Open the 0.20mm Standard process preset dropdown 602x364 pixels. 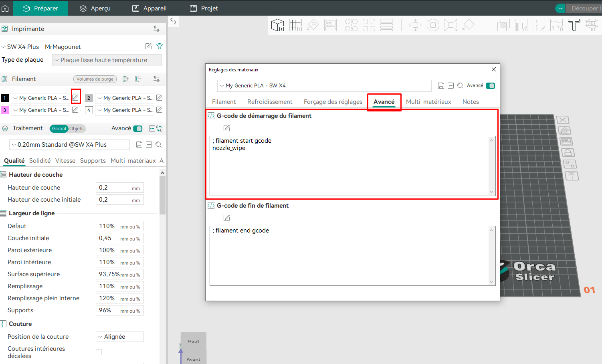[69, 145]
